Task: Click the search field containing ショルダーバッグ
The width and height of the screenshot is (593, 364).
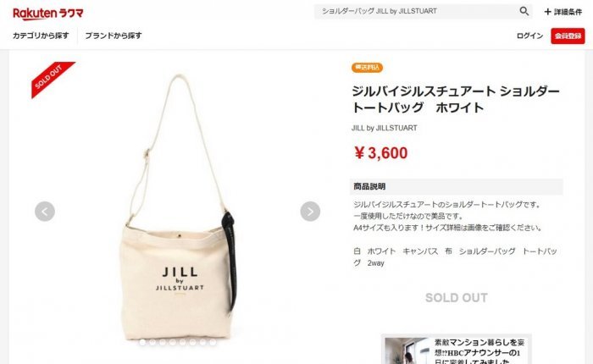Action: click(x=416, y=11)
